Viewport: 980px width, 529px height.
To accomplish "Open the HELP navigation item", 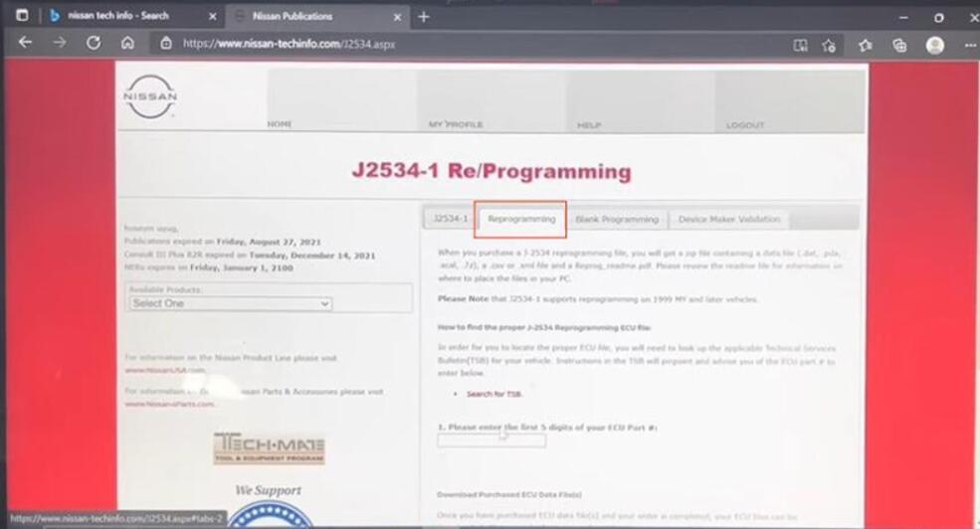I will tap(589, 125).
